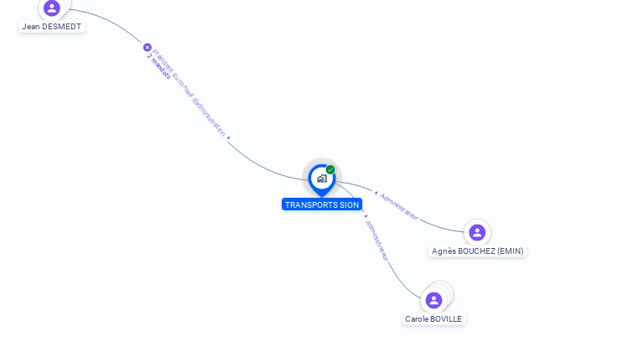This screenshot has height=362, width=644.
Task: Click Administrateur label toward Agnès BOUCHEZ
Action: tap(399, 207)
